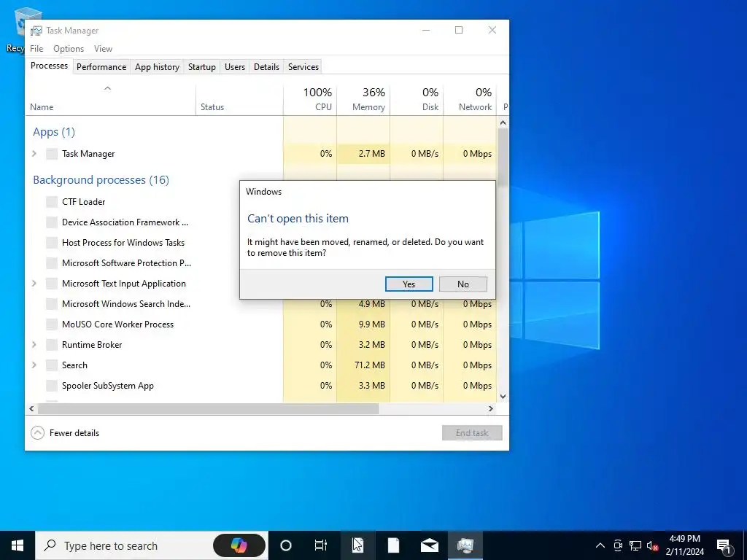Click MoUSO Core Worker Process icon

[x=52, y=324]
